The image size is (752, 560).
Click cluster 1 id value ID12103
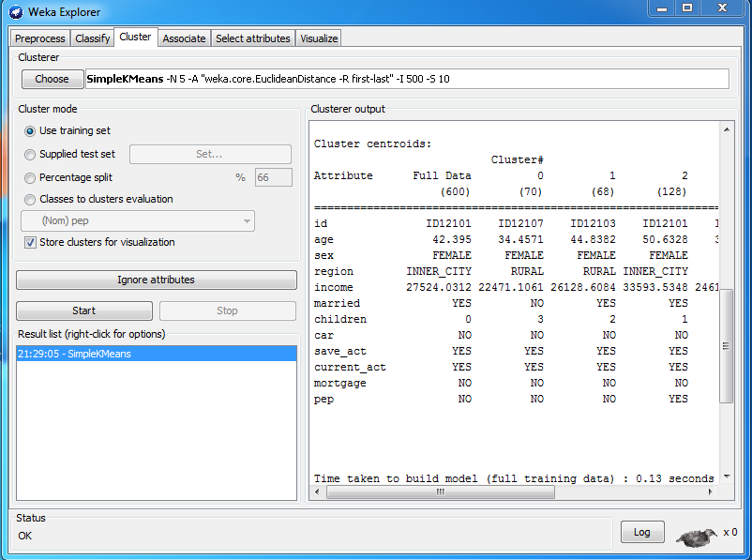click(593, 223)
